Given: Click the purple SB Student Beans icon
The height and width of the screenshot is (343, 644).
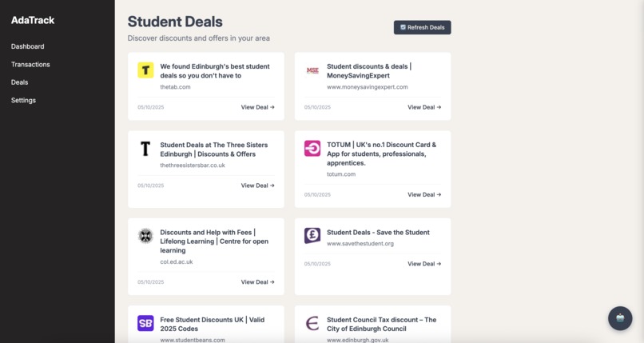Looking at the screenshot, I should 145,323.
